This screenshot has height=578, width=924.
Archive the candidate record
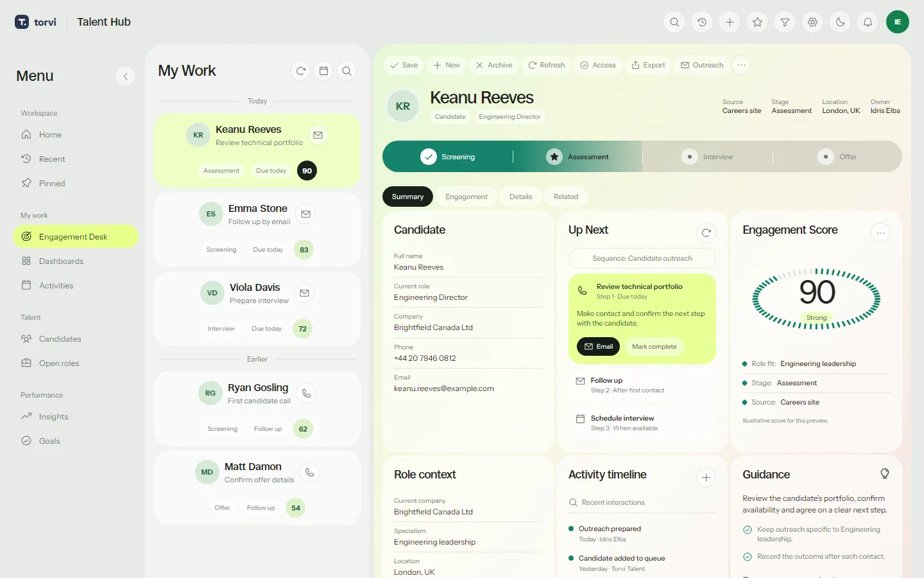(494, 65)
